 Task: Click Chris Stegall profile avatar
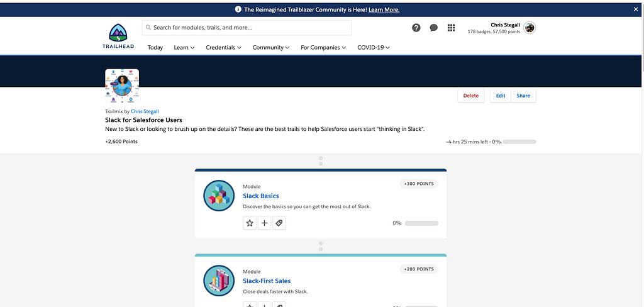click(530, 28)
